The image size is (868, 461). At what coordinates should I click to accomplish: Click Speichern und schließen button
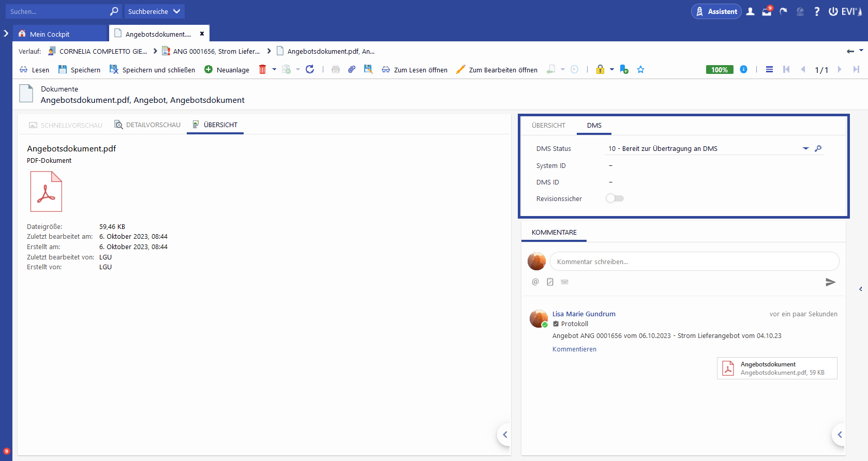click(x=153, y=70)
